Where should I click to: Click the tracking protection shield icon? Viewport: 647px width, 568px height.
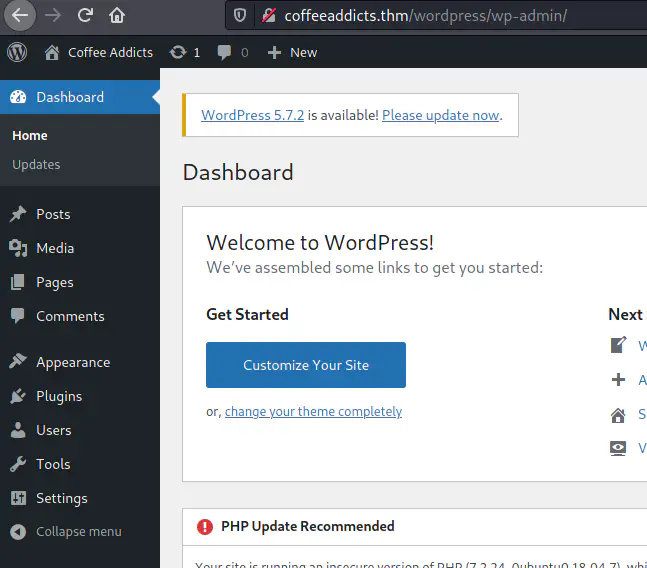click(x=239, y=15)
